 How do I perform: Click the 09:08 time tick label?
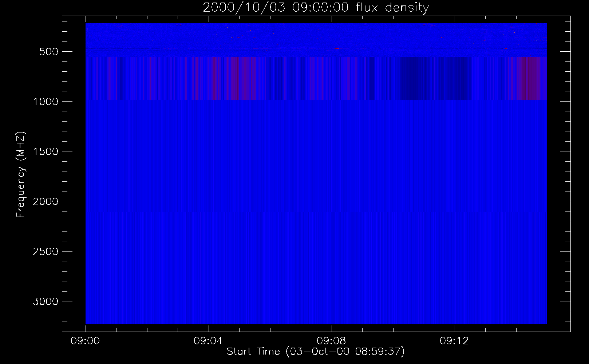tap(331, 341)
